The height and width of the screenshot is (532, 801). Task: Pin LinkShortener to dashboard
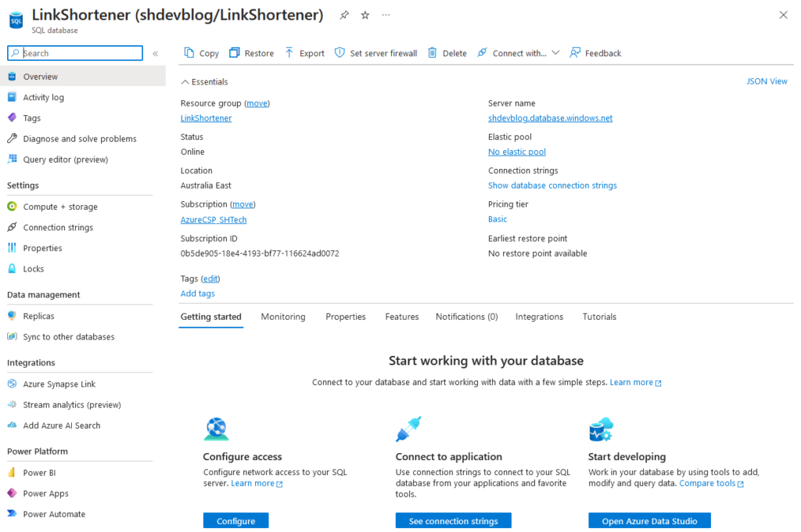pos(343,14)
